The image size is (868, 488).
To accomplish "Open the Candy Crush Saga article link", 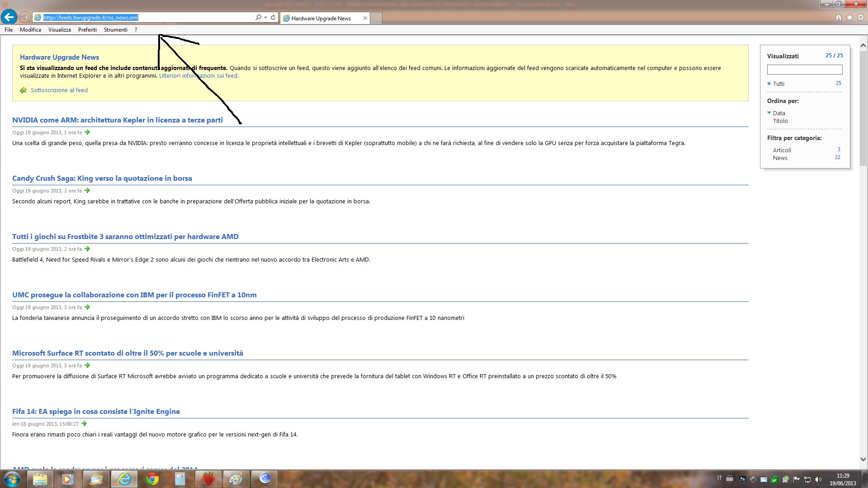I will click(x=102, y=178).
